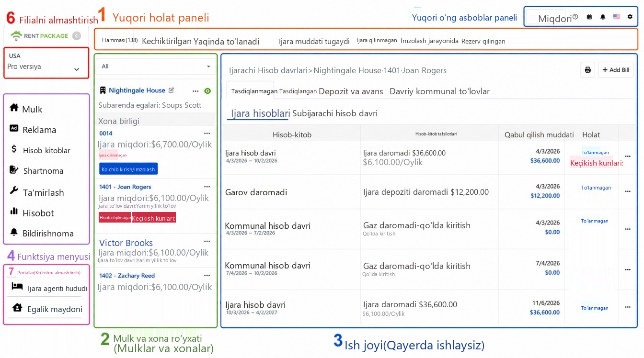The image size is (644, 358).
Task: Select the Rezerv qilingan filter
Action: pyautogui.click(x=483, y=41)
